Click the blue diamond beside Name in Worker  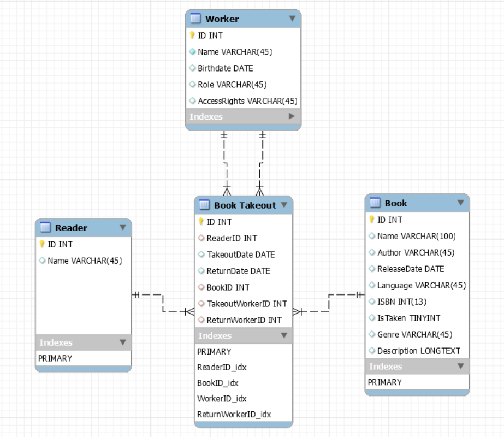click(191, 52)
